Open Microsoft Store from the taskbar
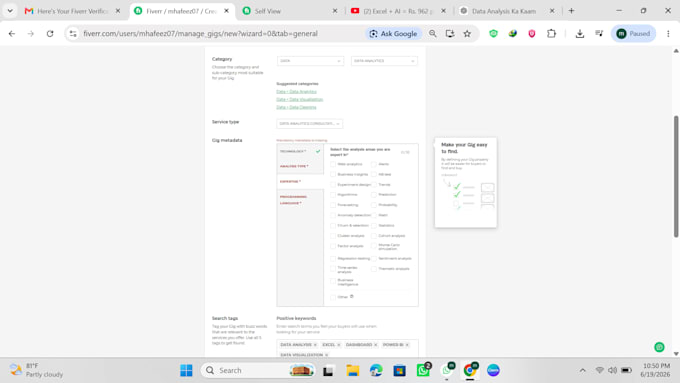Image resolution: width=680 pixels, height=383 pixels. (399, 370)
